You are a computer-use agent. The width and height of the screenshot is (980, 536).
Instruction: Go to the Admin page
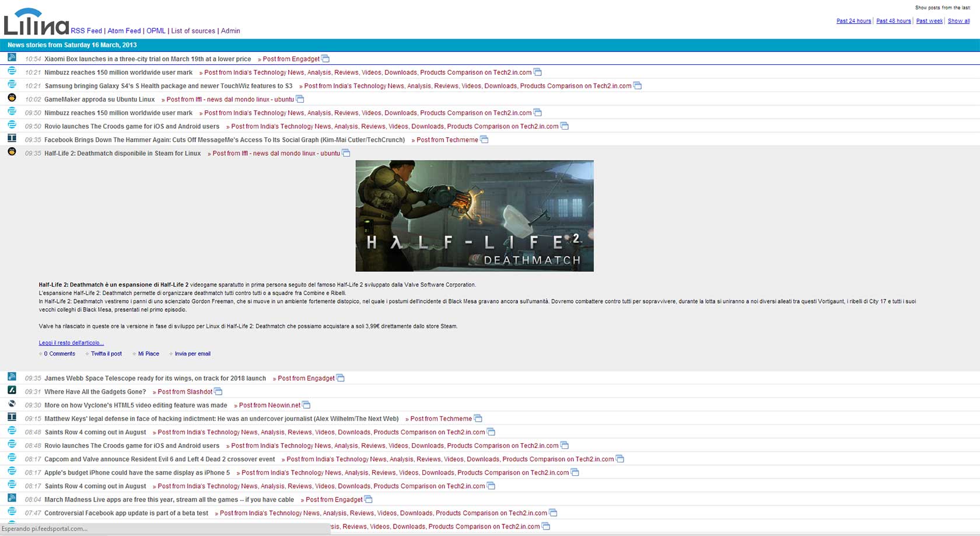230,31
